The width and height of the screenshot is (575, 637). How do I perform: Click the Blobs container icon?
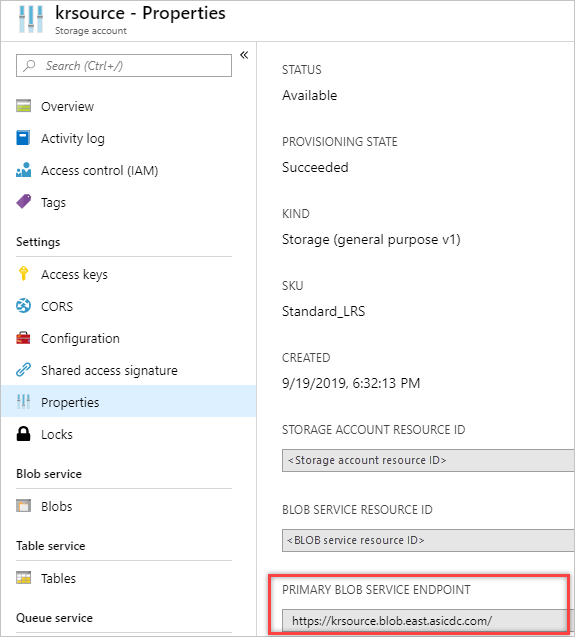24,506
